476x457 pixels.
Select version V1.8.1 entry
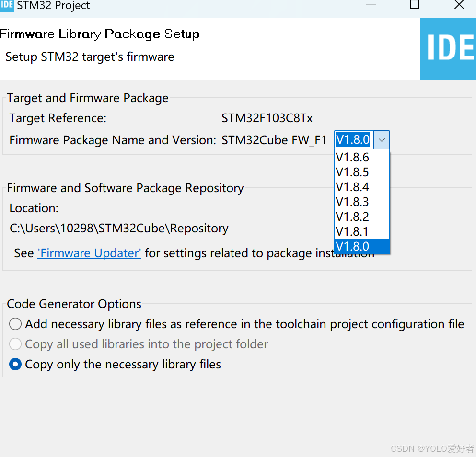coord(361,231)
